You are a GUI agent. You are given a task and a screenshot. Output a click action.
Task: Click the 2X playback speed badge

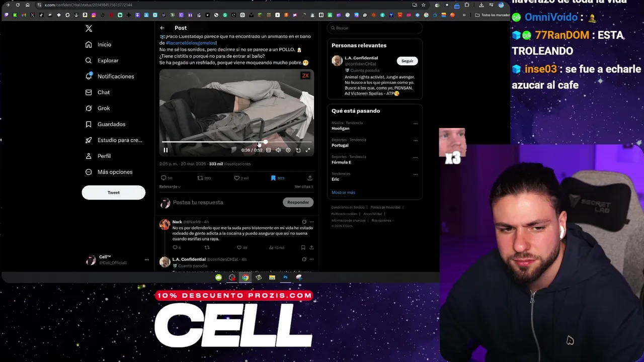[x=305, y=75]
